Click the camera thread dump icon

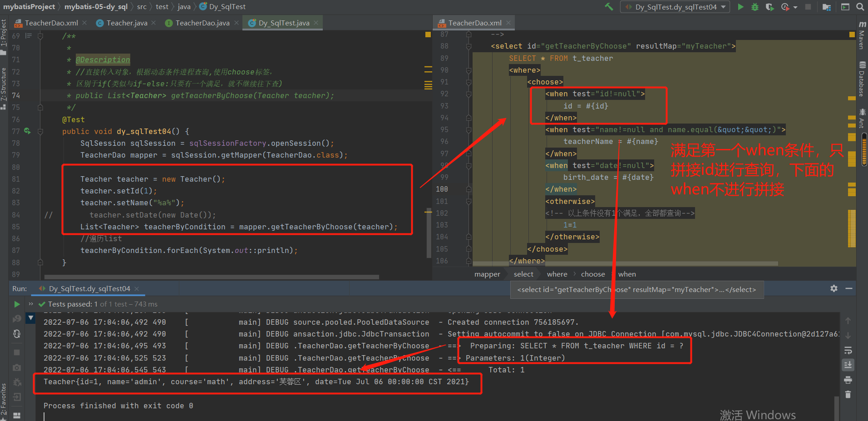click(17, 367)
